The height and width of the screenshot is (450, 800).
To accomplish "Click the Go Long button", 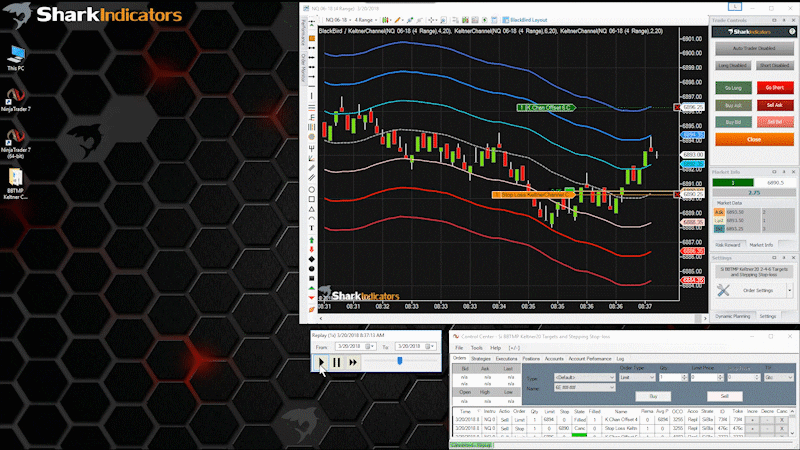I will 733,88.
